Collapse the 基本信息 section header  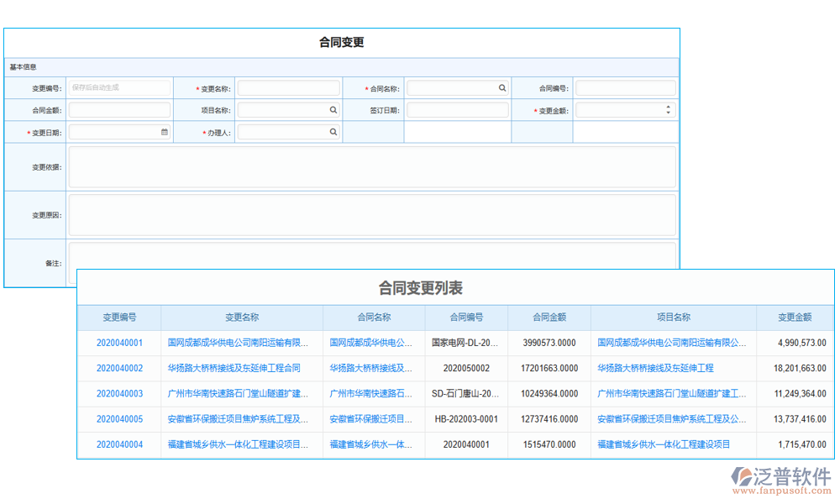point(24,66)
